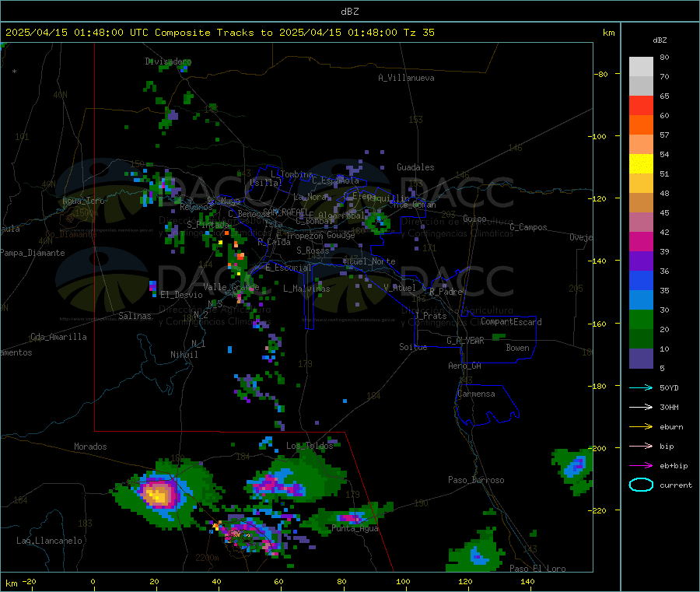This screenshot has height=592, width=700.
Task: Select the dark green swatch between 20 and 10 dBZ
Action: coord(641,339)
